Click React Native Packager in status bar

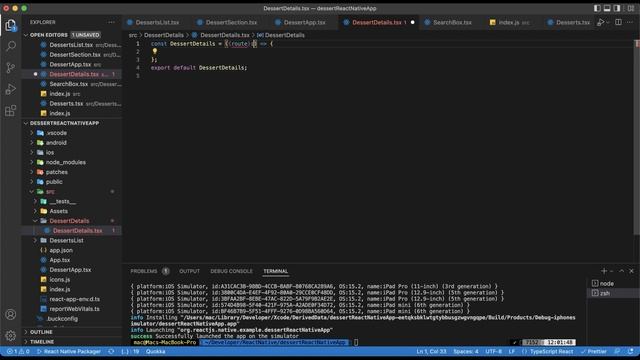click(69, 351)
